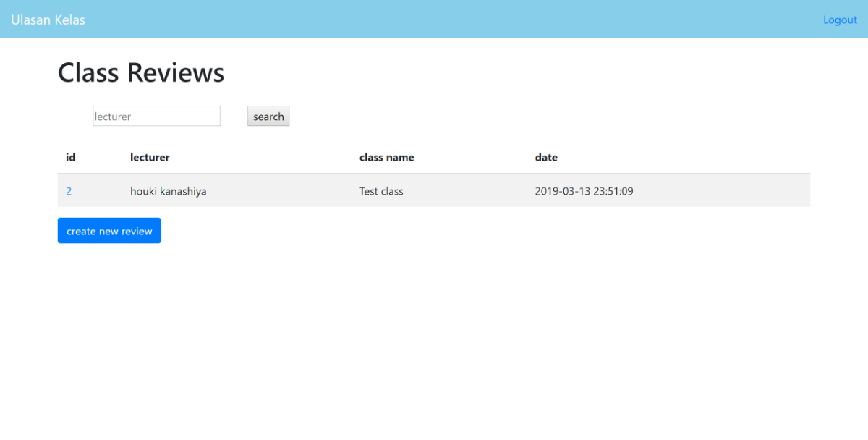
Task: Open review with id 2
Action: tap(69, 191)
